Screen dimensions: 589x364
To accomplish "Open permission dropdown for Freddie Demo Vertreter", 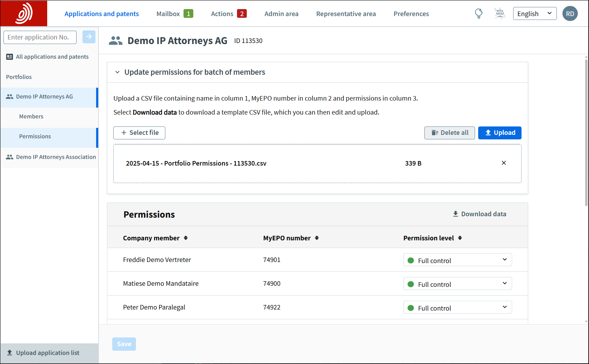I will (457, 260).
